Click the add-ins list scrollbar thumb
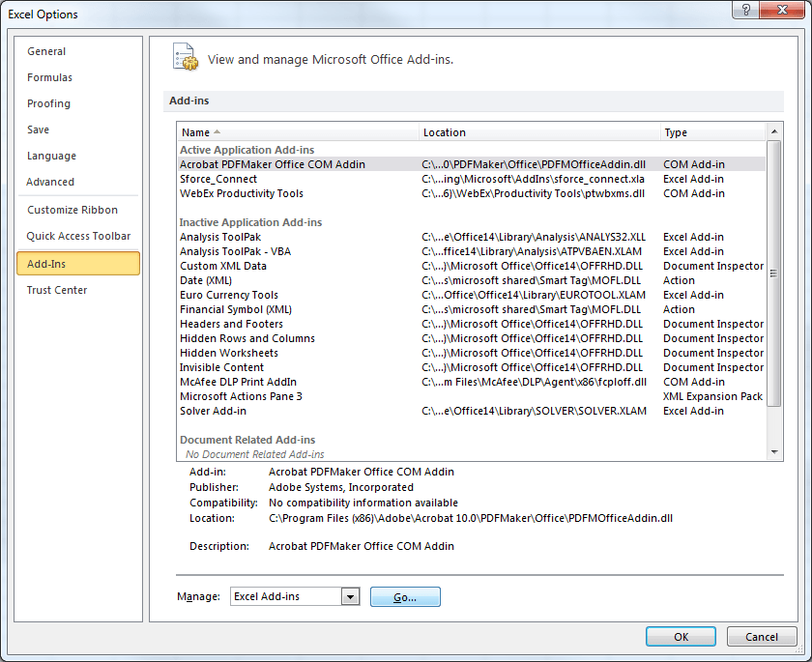 (x=774, y=273)
